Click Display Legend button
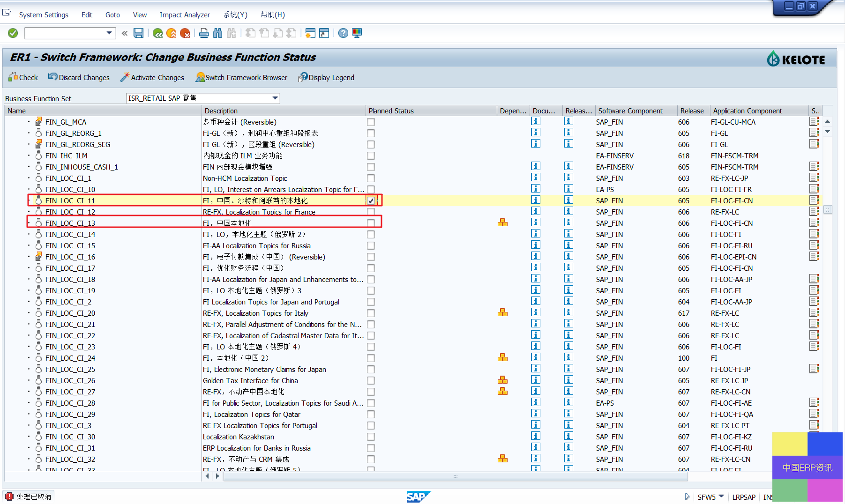 tap(326, 77)
